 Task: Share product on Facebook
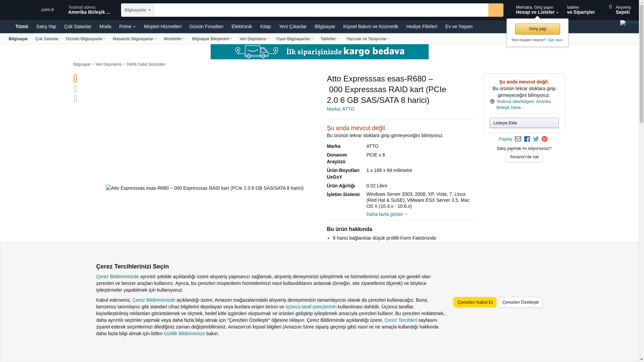[x=527, y=139]
